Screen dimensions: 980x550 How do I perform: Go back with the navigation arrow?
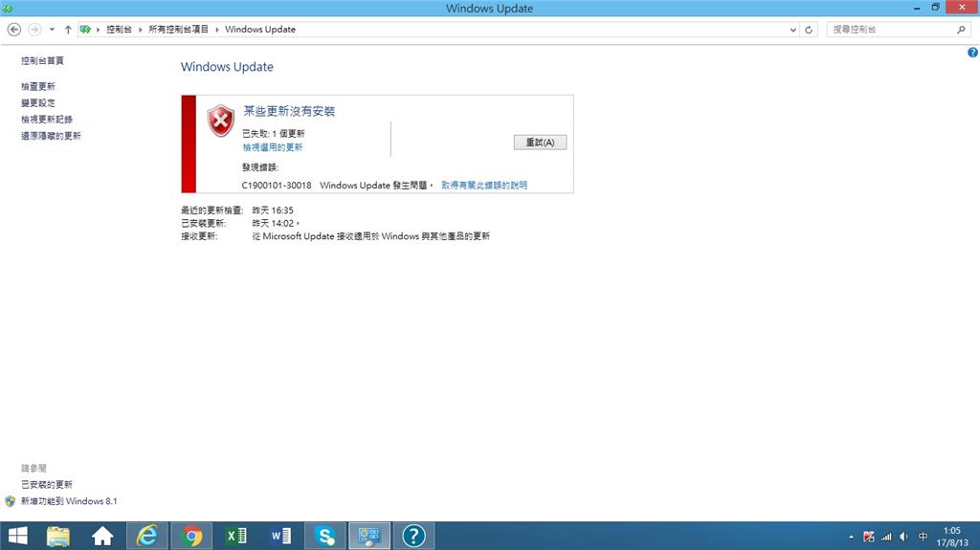coord(13,30)
